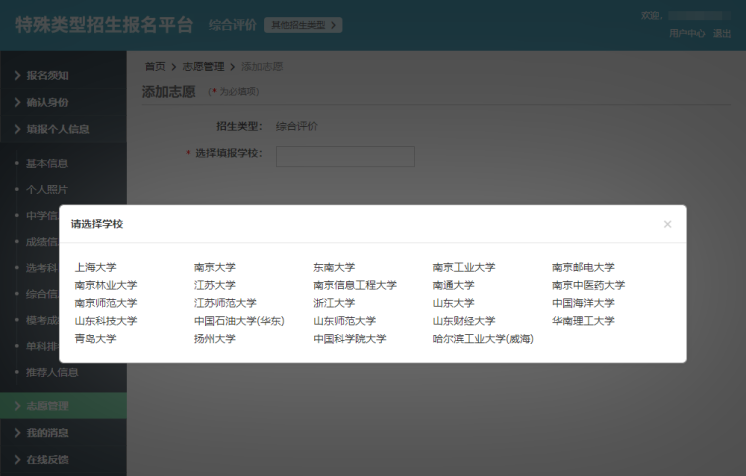Screen dimensions: 746x476
Task: Click 退出 to log out
Action: [722, 33]
